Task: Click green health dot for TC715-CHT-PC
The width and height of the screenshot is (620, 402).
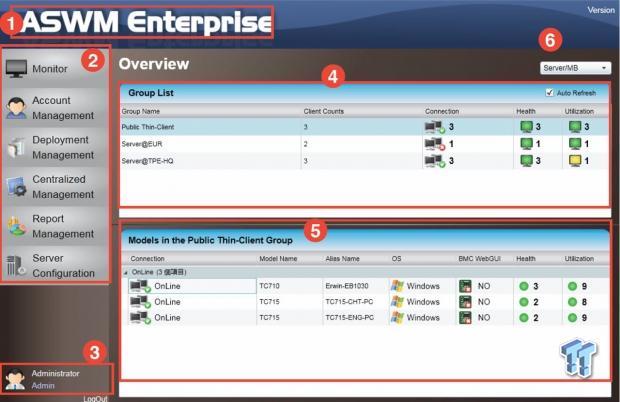Action: pyautogui.click(x=524, y=302)
